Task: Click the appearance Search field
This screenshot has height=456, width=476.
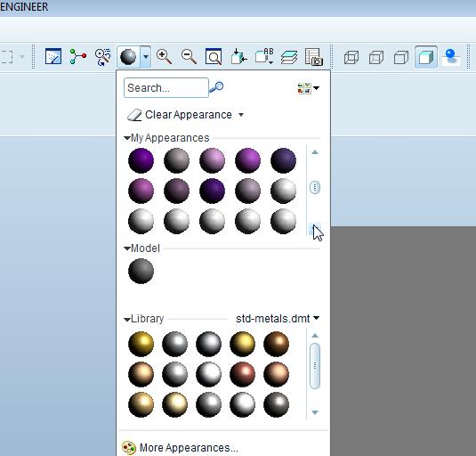Action: pos(166,88)
